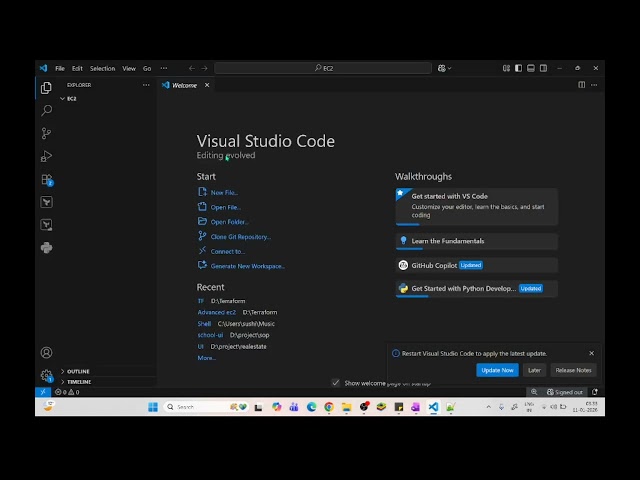The height and width of the screenshot is (480, 640).
Task: Show errors and warnings count in status bar
Action: (x=67, y=392)
